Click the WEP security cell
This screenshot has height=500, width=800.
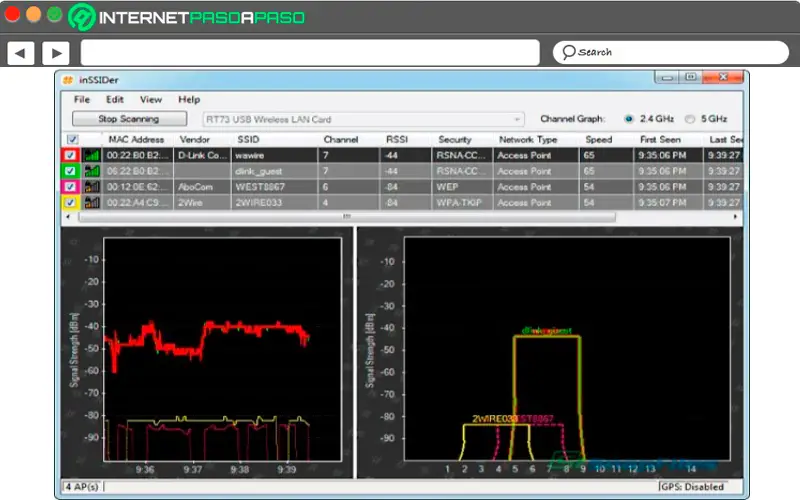pos(462,187)
